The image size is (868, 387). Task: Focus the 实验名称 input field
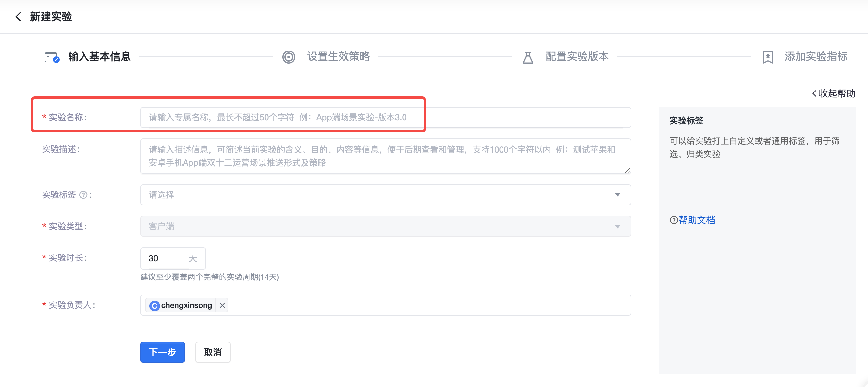(x=385, y=117)
